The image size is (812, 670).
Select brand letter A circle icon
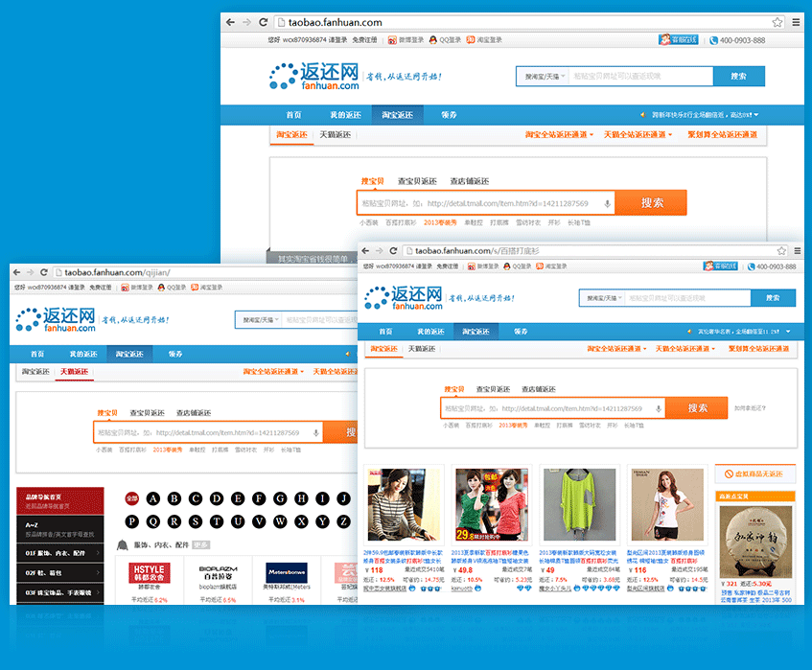pos(153,498)
